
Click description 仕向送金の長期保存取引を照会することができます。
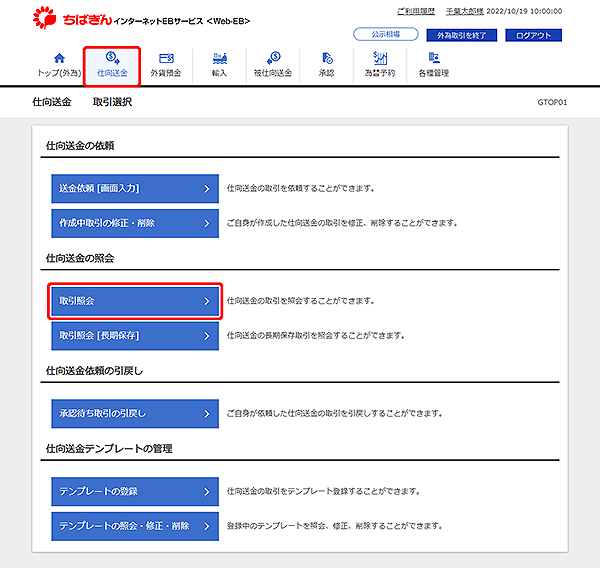coord(316,336)
